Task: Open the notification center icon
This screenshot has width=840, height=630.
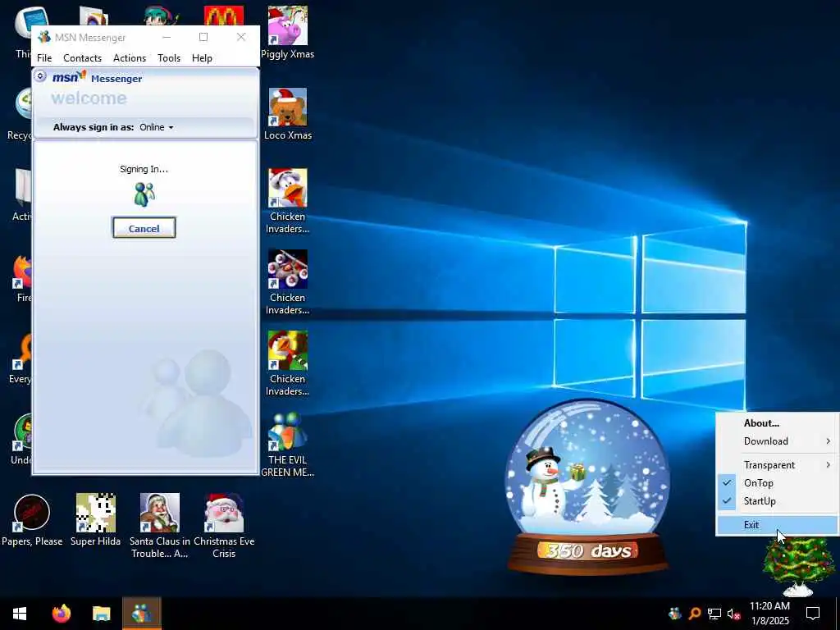Action: point(813,614)
